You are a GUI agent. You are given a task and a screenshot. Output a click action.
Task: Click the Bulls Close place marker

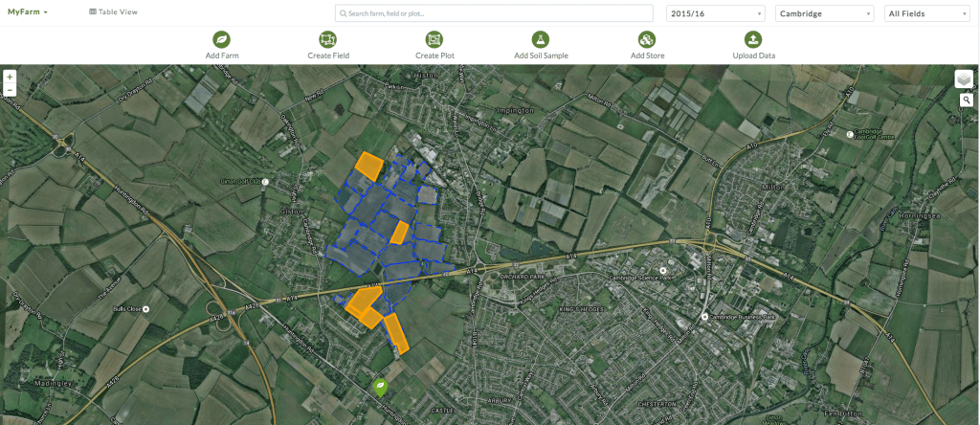(145, 309)
